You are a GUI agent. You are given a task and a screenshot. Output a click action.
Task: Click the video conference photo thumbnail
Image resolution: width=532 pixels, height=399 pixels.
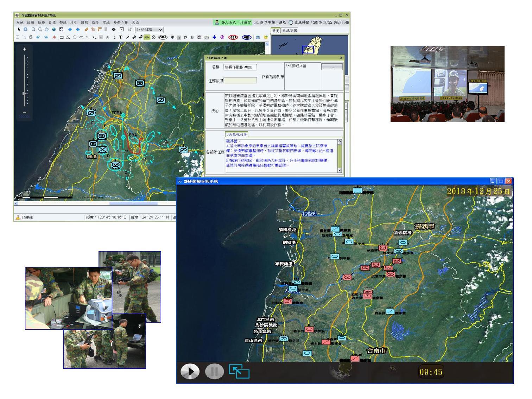coord(448,84)
